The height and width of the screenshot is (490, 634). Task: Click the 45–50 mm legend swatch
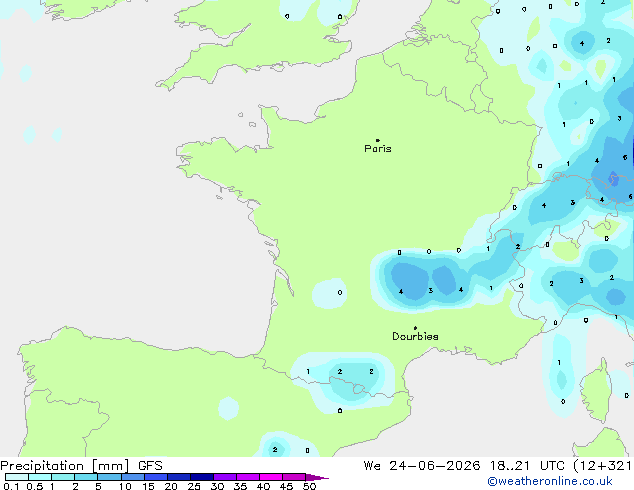[294, 477]
